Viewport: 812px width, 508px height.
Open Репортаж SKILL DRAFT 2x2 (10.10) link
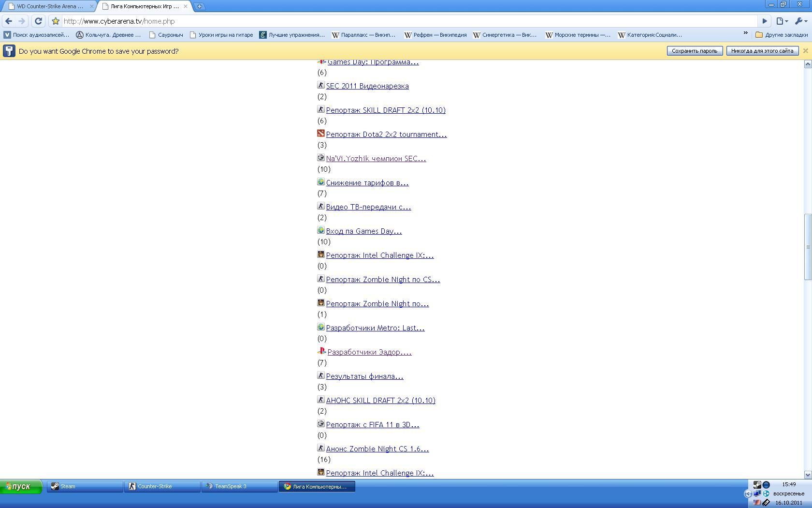pos(386,110)
